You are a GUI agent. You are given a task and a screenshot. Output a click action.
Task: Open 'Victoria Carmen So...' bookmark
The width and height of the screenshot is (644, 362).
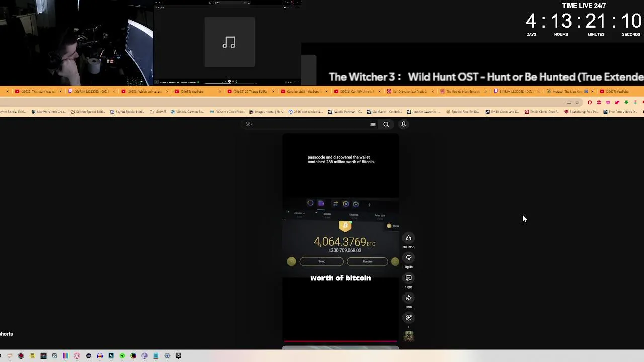(x=187, y=112)
